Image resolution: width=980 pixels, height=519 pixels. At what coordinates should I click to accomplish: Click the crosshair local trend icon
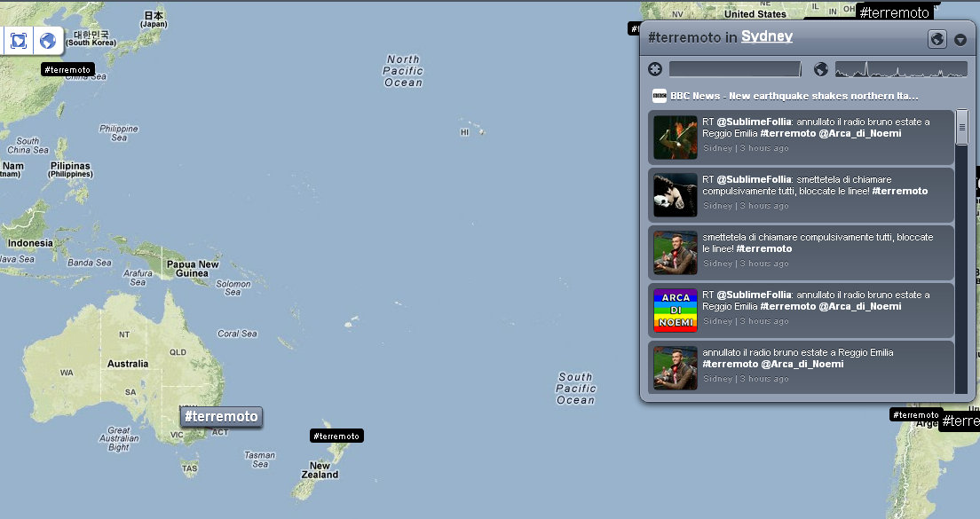coord(655,69)
